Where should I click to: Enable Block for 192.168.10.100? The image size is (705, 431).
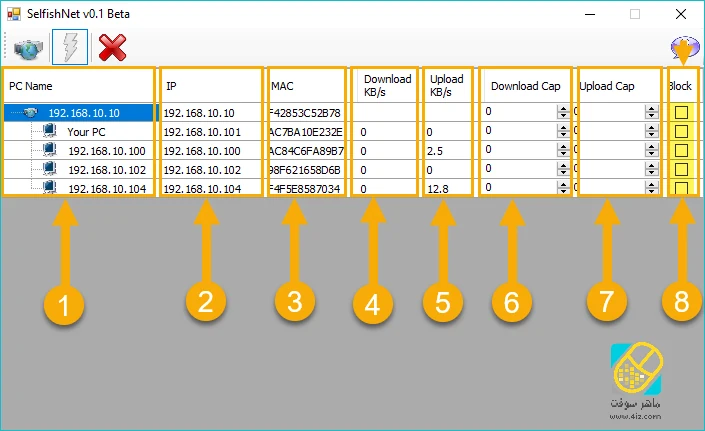point(681,150)
